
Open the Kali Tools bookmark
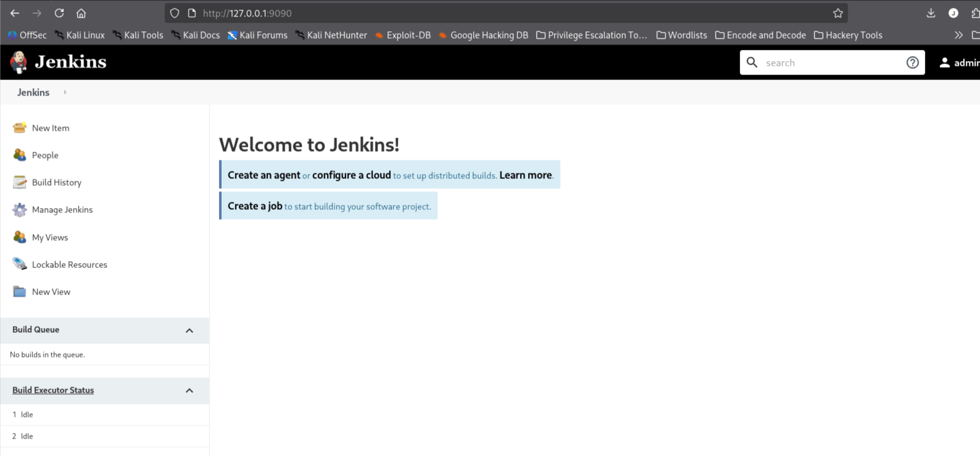click(x=138, y=35)
